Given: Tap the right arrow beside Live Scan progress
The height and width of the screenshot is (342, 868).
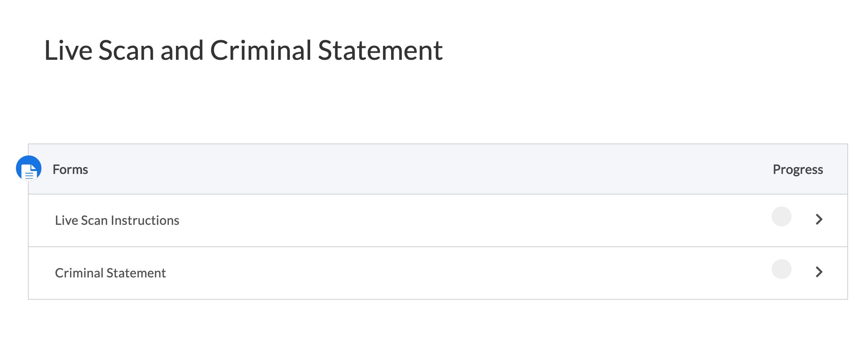Looking at the screenshot, I should click(819, 219).
